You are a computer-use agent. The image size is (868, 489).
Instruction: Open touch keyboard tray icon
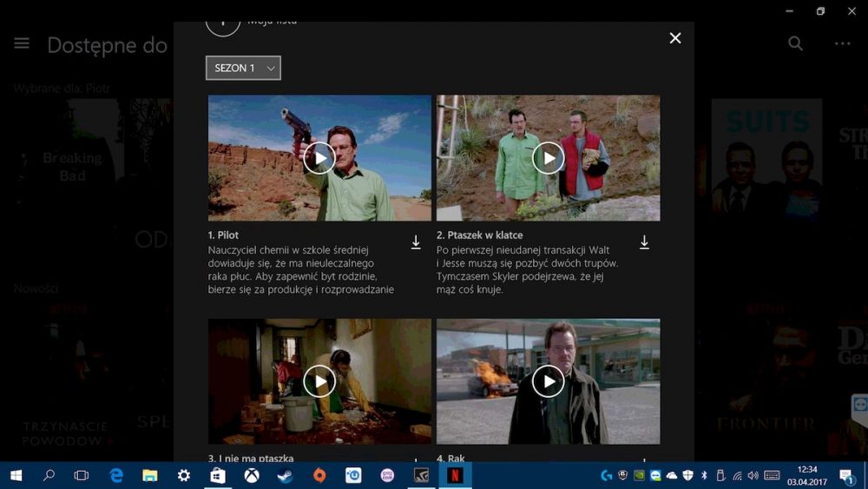[772, 475]
